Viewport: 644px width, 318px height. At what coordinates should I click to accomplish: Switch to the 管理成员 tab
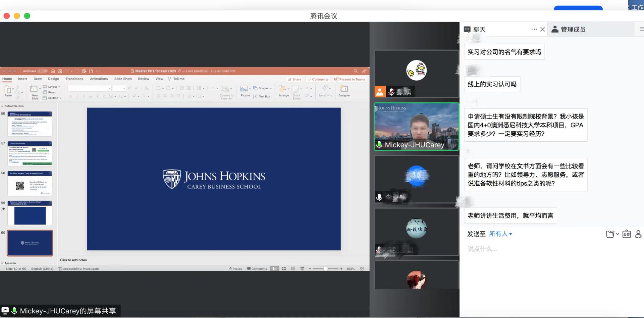[569, 30]
